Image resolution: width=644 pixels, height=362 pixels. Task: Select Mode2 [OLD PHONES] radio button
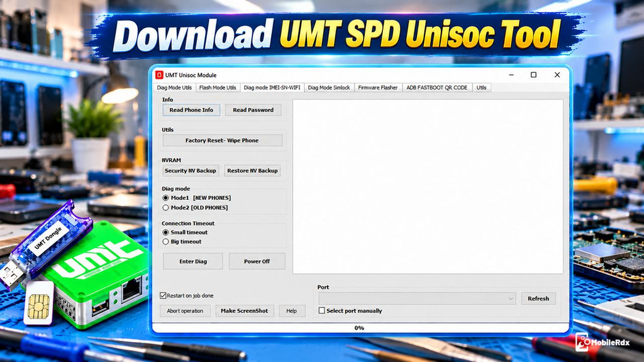pos(166,207)
